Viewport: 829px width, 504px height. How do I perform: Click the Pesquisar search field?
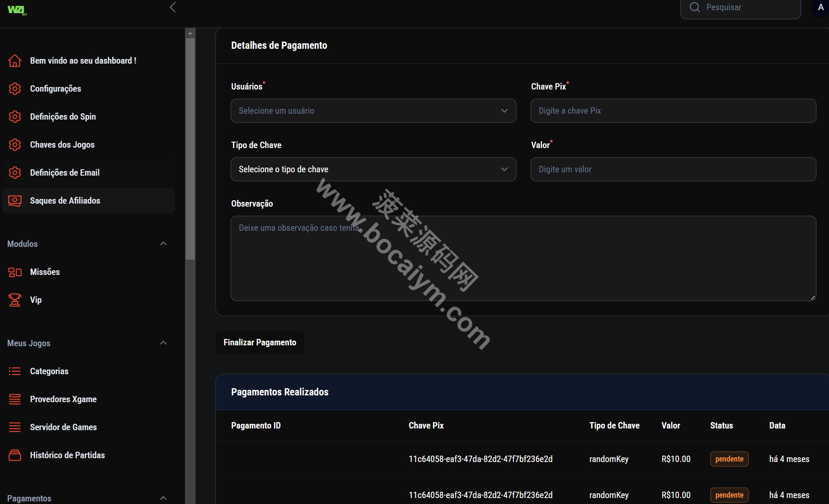pos(741,8)
